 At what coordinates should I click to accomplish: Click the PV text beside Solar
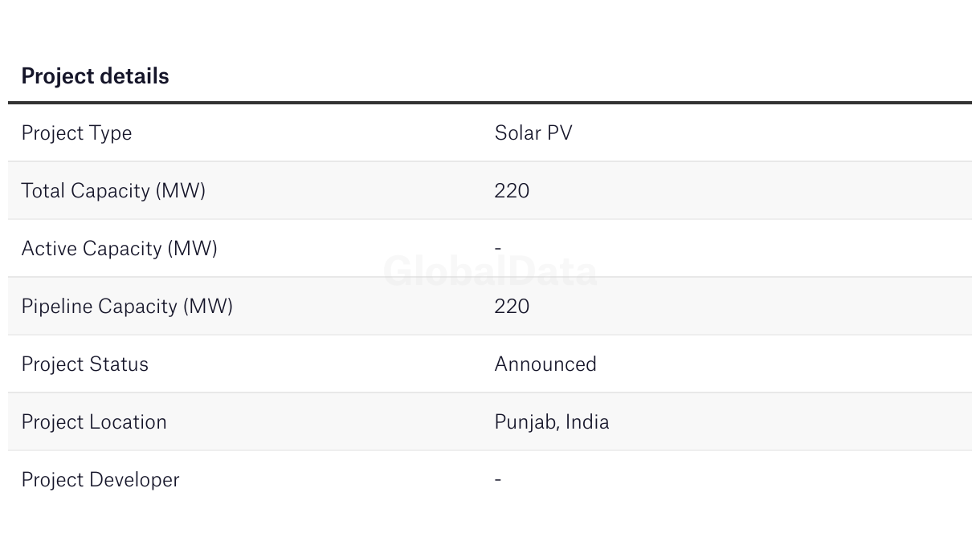tap(560, 133)
